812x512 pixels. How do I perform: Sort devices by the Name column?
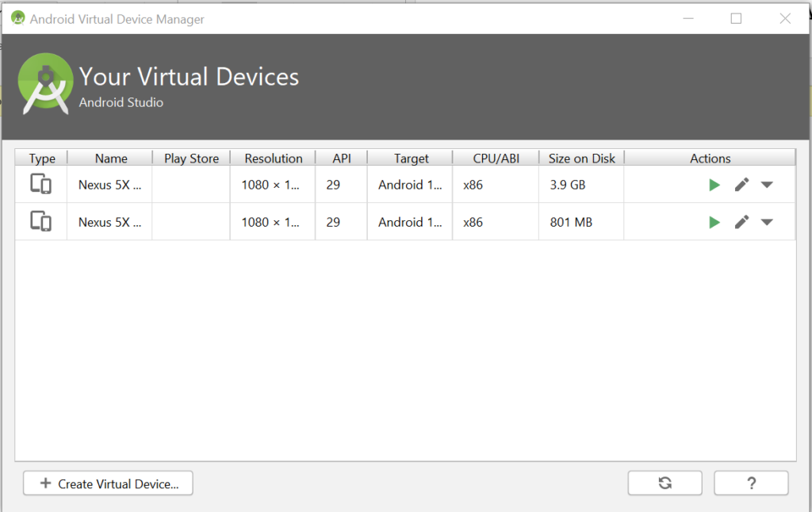click(x=110, y=158)
